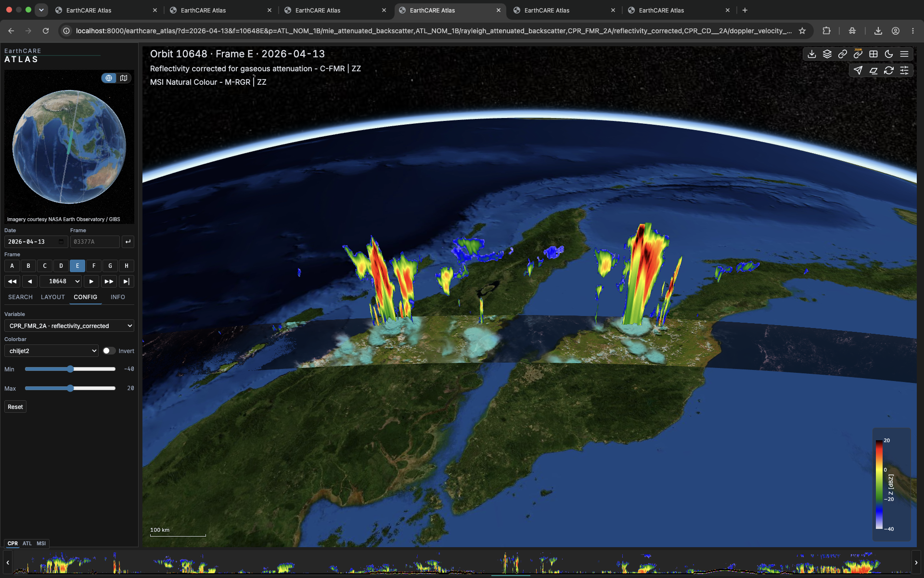924x578 pixels.
Task: Select frame B
Action: tap(28, 266)
